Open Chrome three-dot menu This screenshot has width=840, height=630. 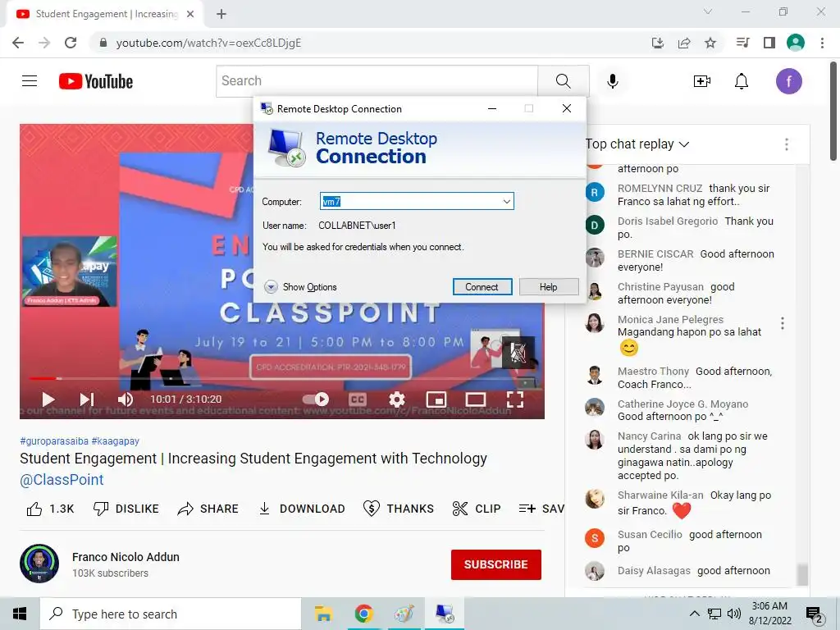tap(822, 43)
